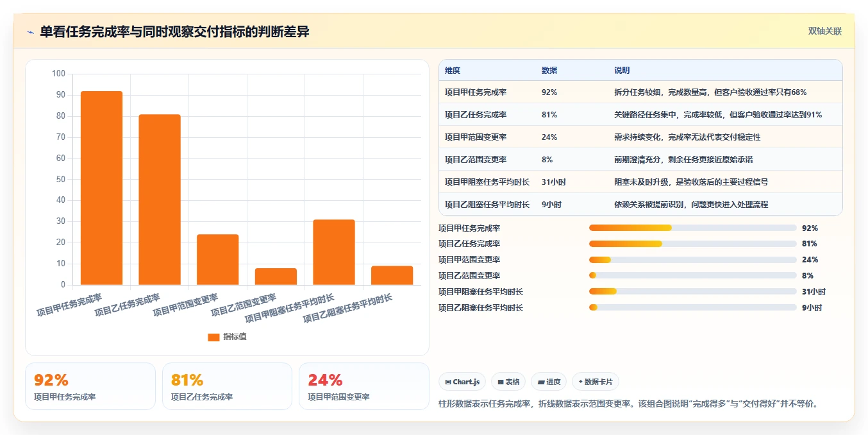Click the Chart.js tag chip

point(463,382)
